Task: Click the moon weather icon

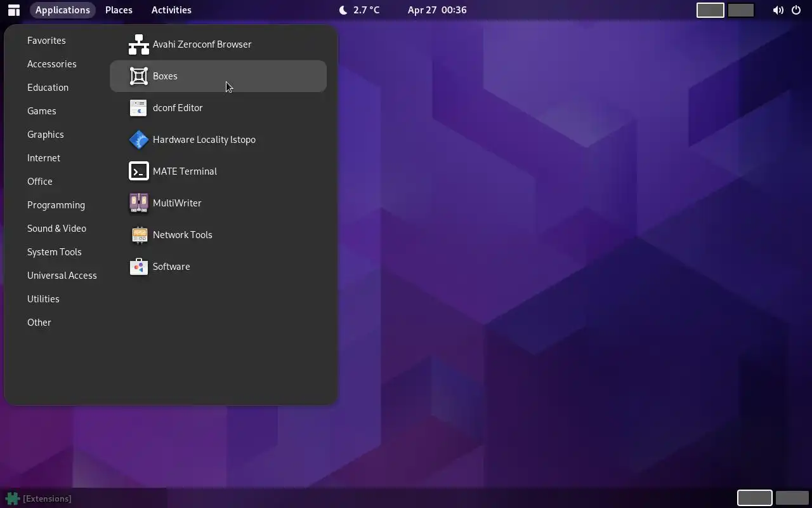Action: point(343,10)
